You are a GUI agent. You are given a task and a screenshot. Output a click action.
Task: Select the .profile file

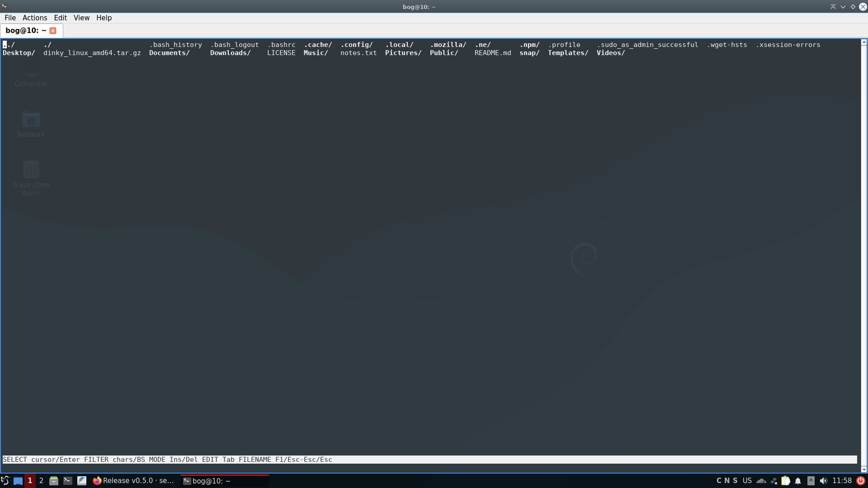564,45
